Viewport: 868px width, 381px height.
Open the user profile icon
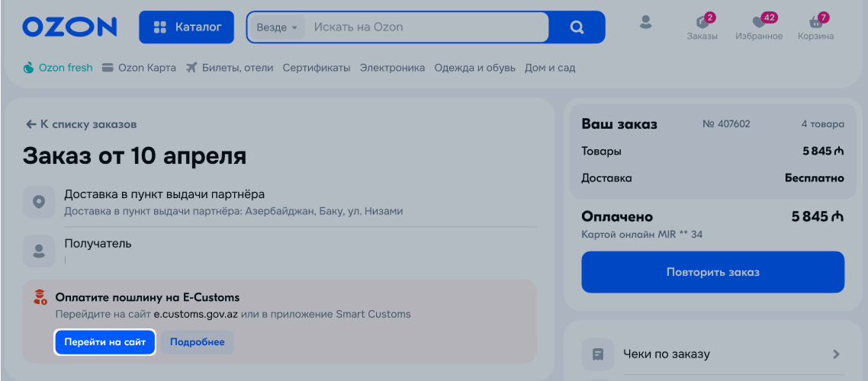pyautogui.click(x=645, y=23)
